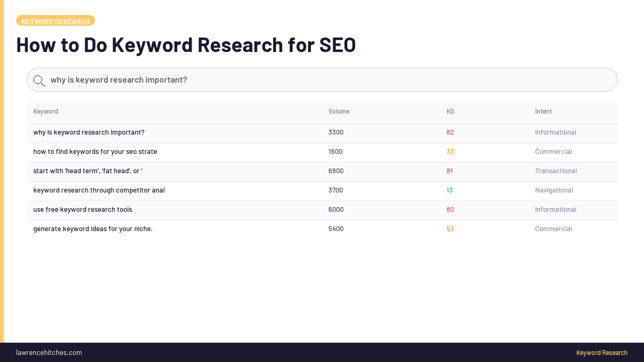Click the Keyword Research footer link

(x=602, y=352)
